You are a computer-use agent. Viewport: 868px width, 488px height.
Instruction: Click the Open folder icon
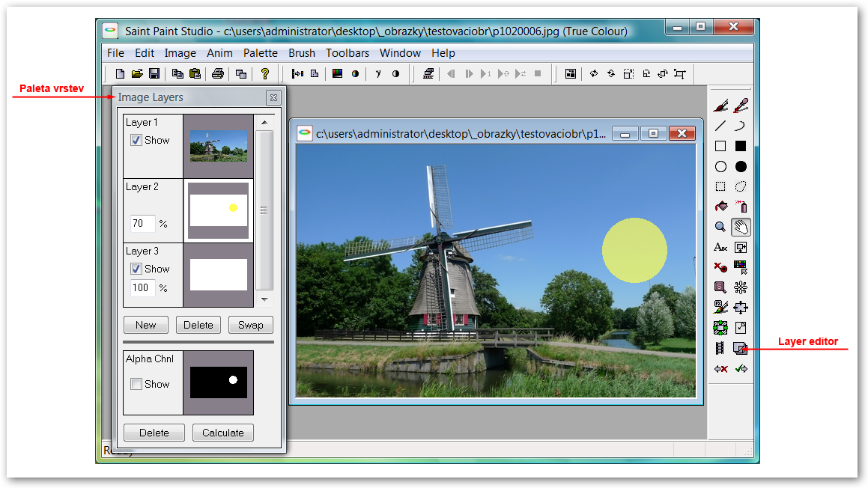tap(137, 73)
